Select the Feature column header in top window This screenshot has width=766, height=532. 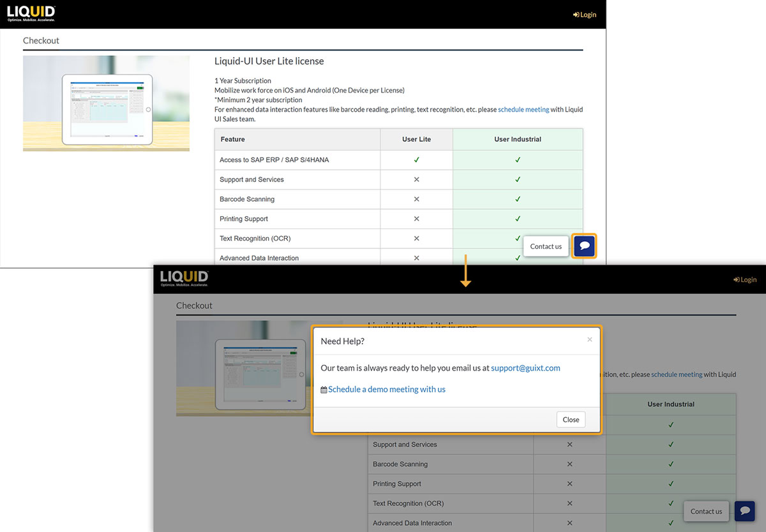[297, 139]
